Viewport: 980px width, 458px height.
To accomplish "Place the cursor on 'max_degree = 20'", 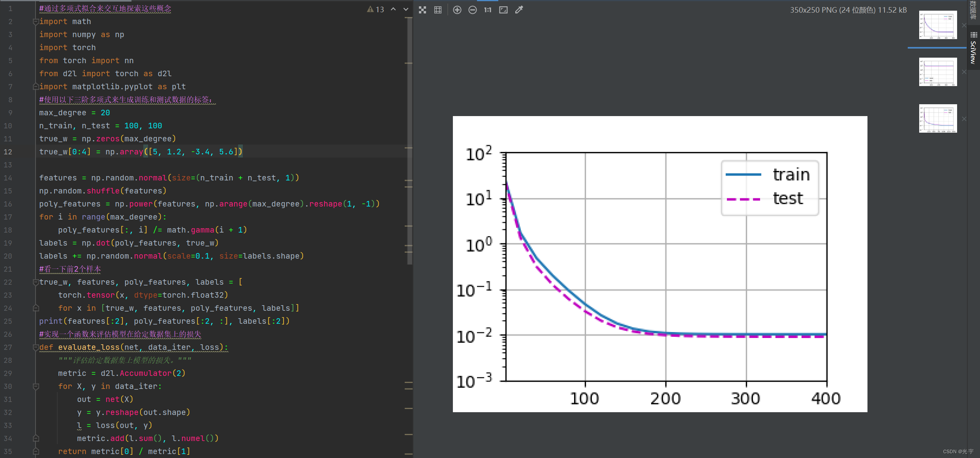I will click(74, 113).
